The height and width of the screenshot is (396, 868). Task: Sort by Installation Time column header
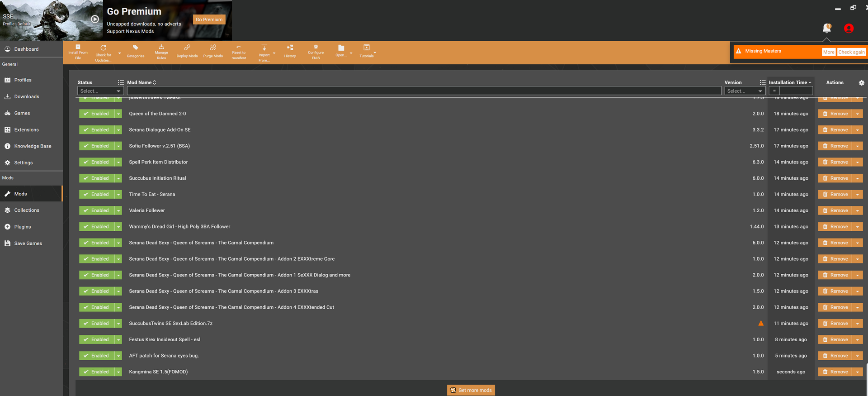(790, 82)
